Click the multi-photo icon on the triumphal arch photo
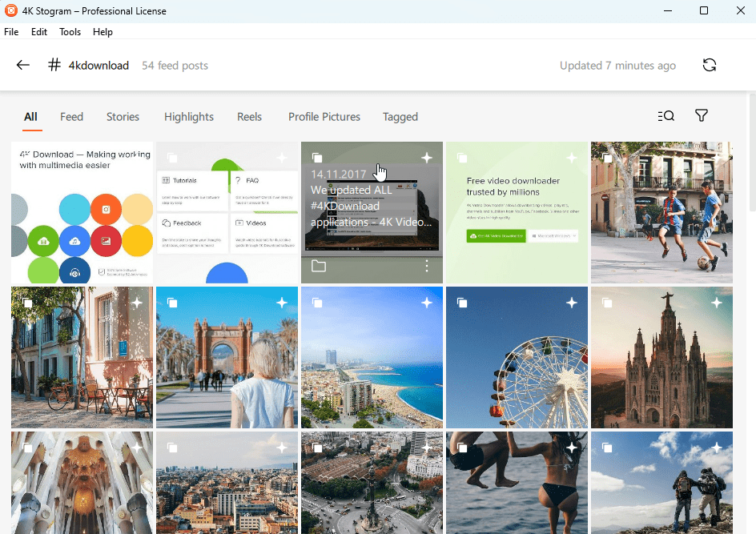The image size is (756, 534). pyautogui.click(x=172, y=303)
